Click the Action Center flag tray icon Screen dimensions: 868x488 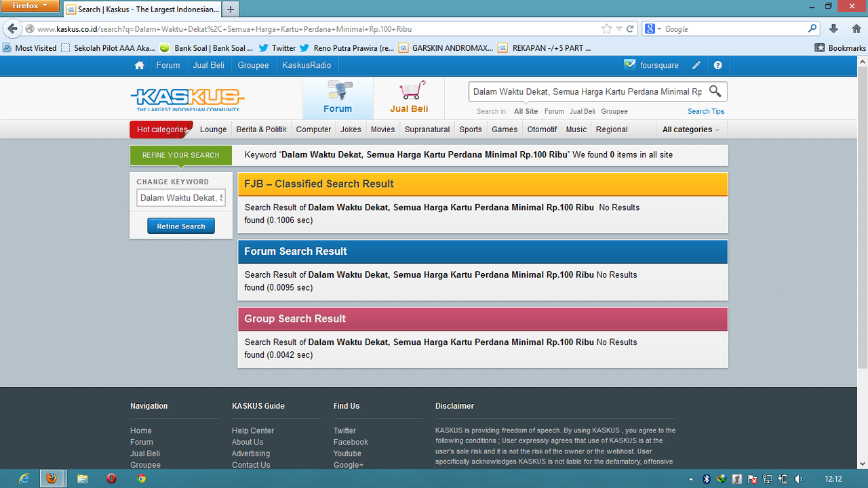click(x=752, y=479)
